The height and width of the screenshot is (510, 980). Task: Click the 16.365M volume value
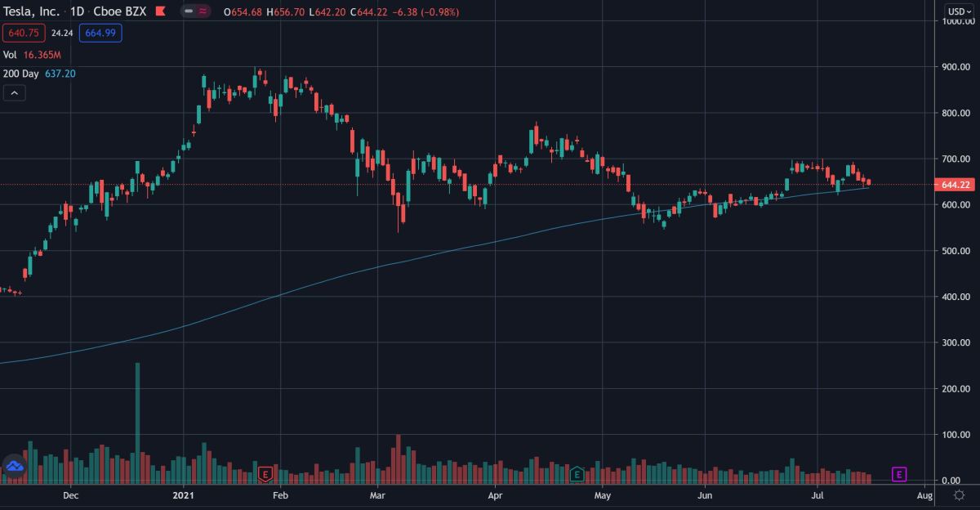point(42,55)
